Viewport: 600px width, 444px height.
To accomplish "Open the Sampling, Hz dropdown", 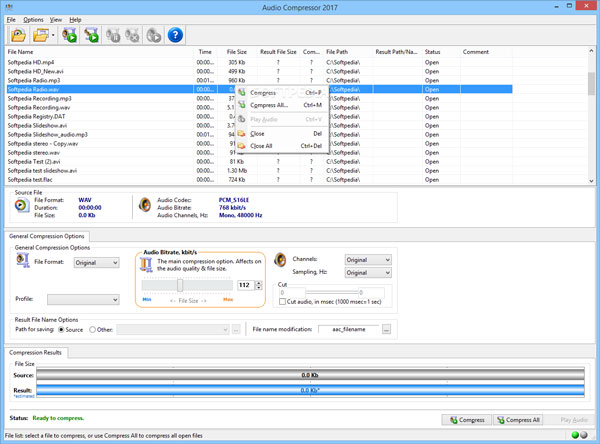I will coord(368,273).
